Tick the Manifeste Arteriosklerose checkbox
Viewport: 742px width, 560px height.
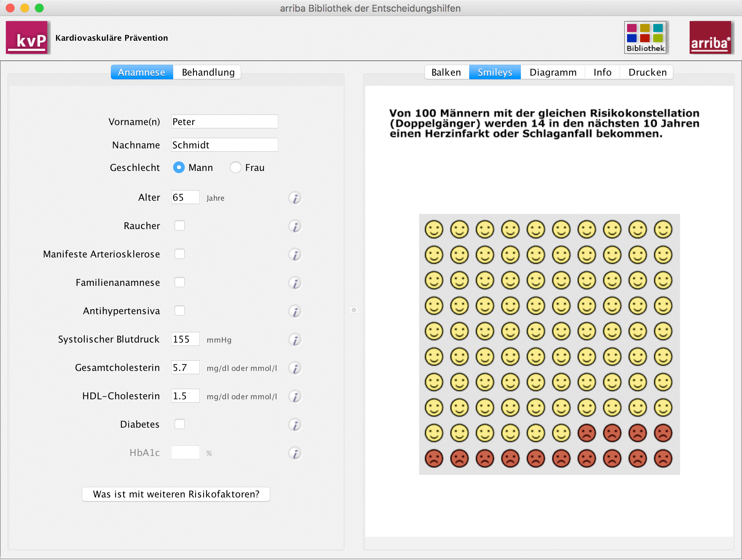tap(180, 254)
